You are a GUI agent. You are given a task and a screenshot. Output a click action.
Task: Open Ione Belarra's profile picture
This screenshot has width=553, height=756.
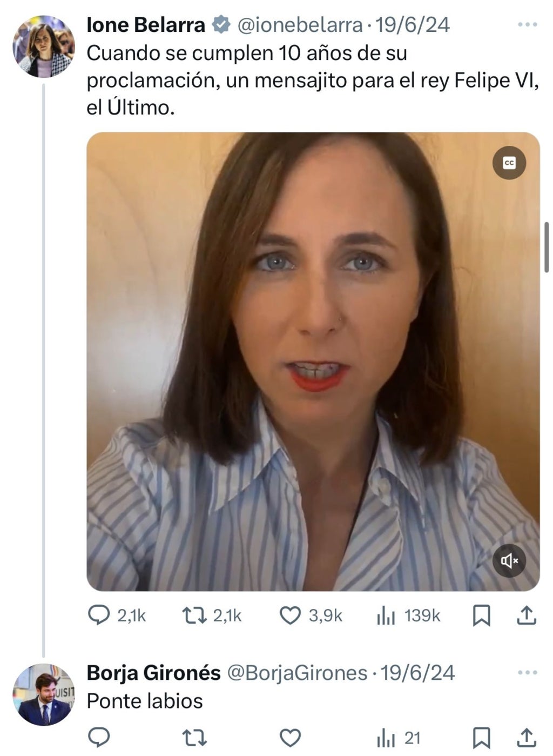click(x=44, y=46)
